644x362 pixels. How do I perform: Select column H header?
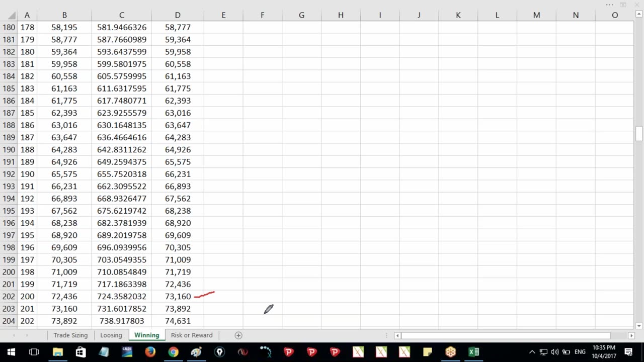click(x=341, y=15)
